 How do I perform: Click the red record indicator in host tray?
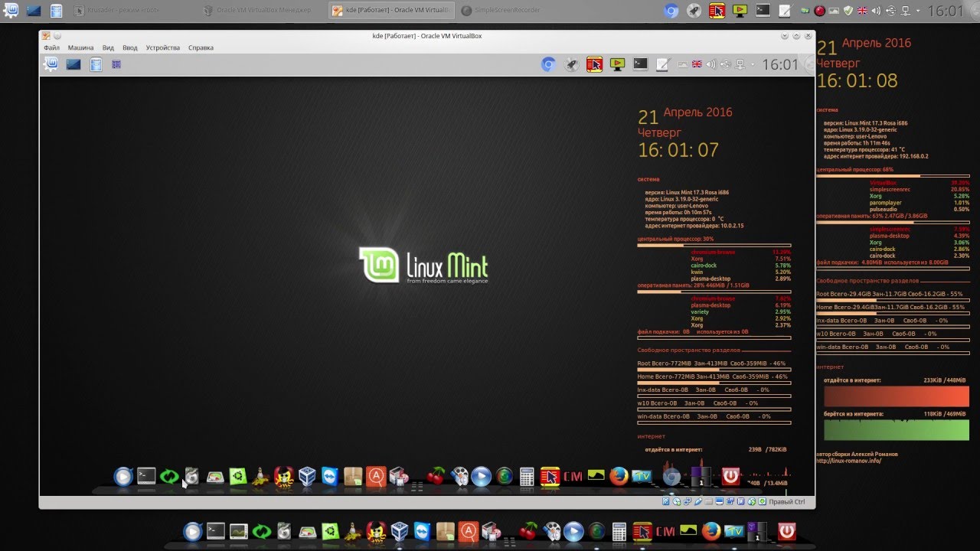point(819,11)
